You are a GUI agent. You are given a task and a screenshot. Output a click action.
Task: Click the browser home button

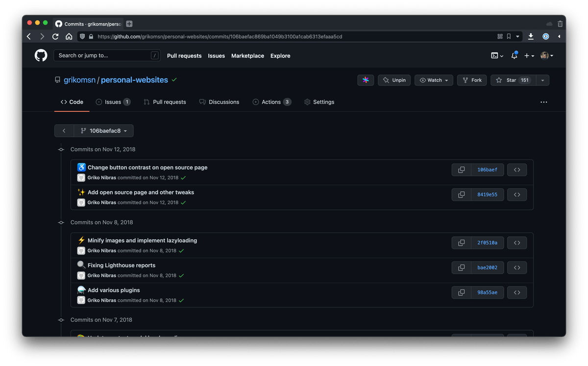pos(69,36)
